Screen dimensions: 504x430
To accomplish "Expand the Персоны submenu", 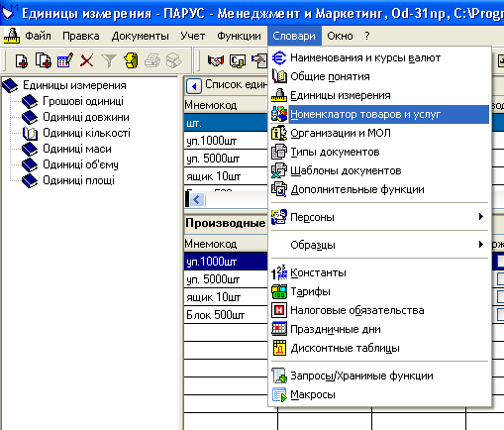I will [x=379, y=217].
